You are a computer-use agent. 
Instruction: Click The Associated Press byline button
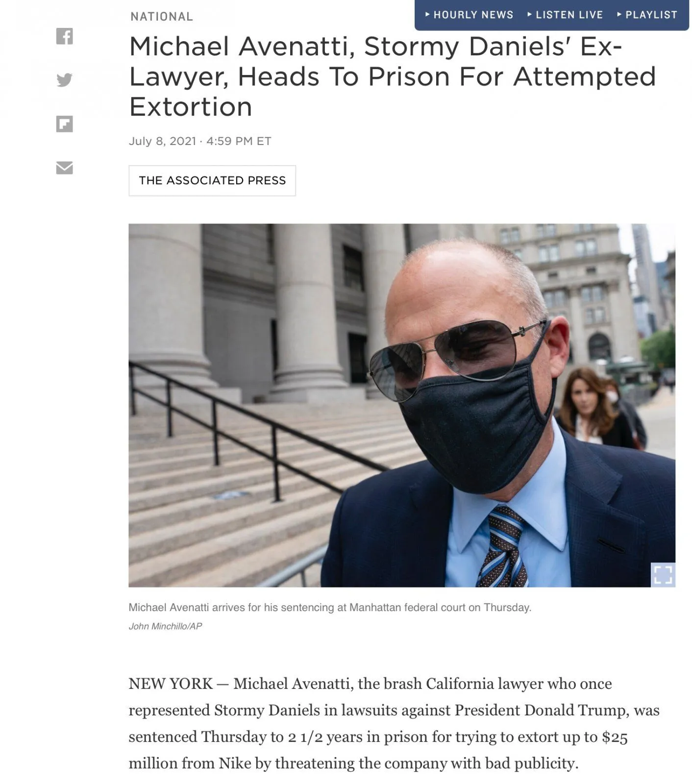click(x=212, y=181)
